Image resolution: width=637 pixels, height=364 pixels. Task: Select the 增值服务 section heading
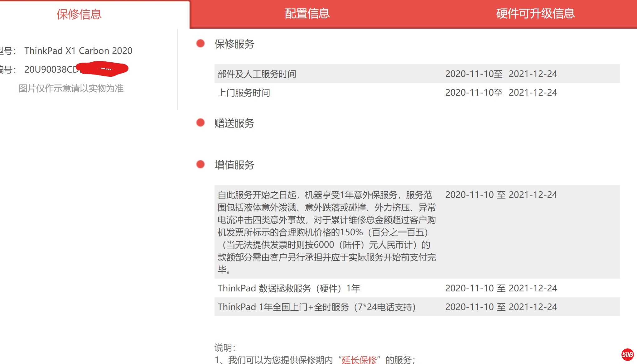234,165
